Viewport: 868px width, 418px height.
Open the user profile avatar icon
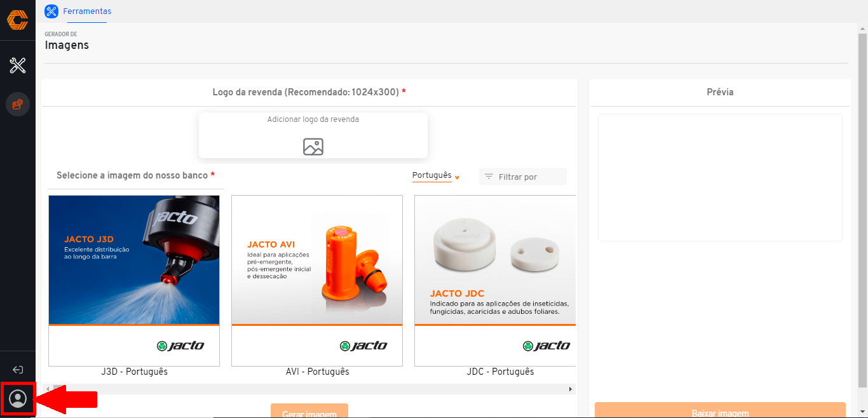point(18,399)
